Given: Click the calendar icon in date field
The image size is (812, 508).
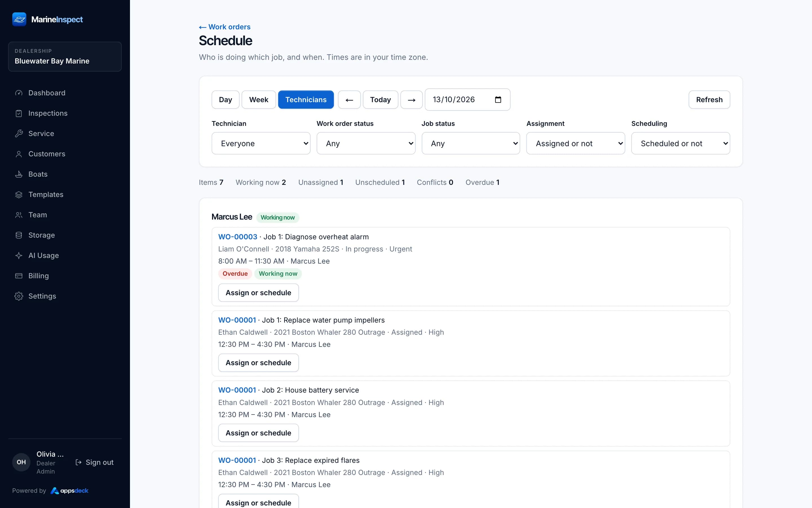Looking at the screenshot, I should point(498,99).
